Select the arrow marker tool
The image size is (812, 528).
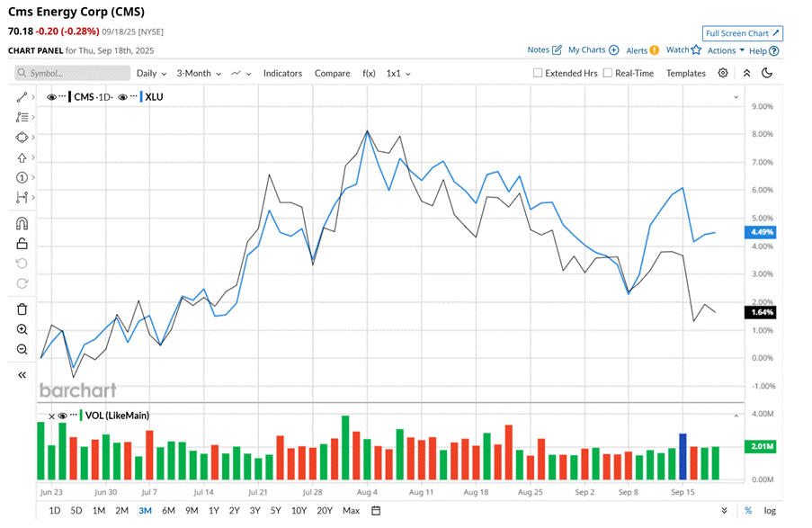click(x=22, y=157)
